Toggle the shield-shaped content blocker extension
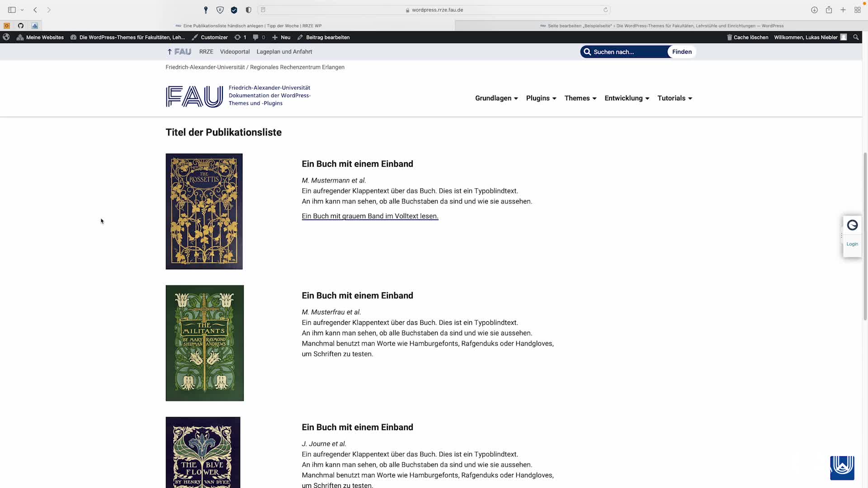 (220, 9)
